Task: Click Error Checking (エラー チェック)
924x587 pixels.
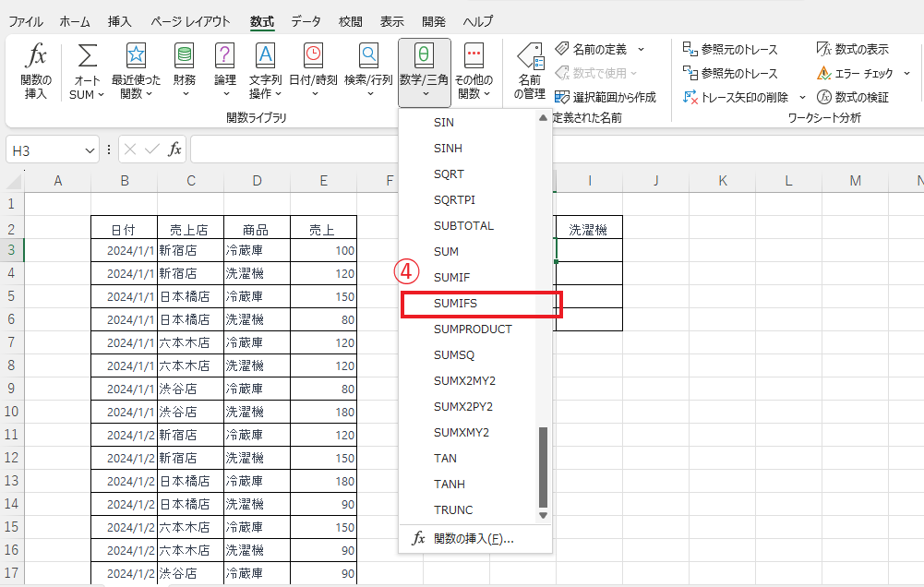Action: pos(855,73)
